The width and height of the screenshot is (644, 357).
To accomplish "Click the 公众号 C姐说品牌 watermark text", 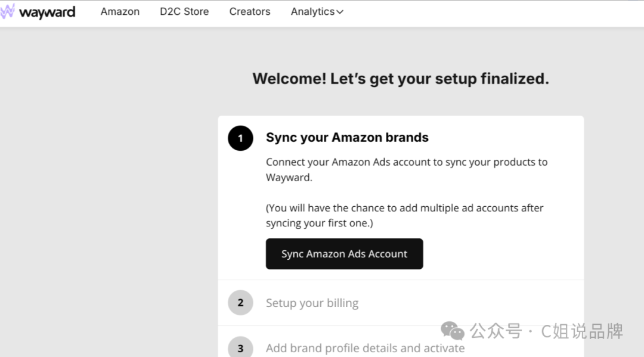I will pos(546,330).
